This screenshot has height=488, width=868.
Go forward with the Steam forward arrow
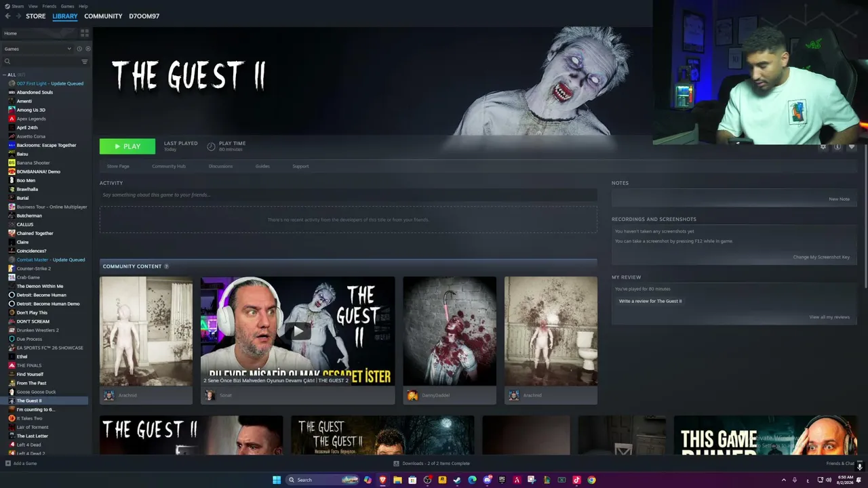(18, 16)
